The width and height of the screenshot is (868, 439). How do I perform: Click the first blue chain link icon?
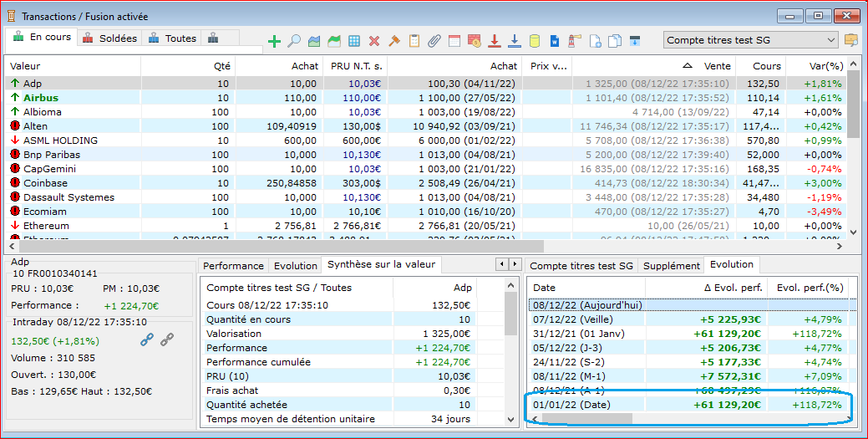pos(147,339)
